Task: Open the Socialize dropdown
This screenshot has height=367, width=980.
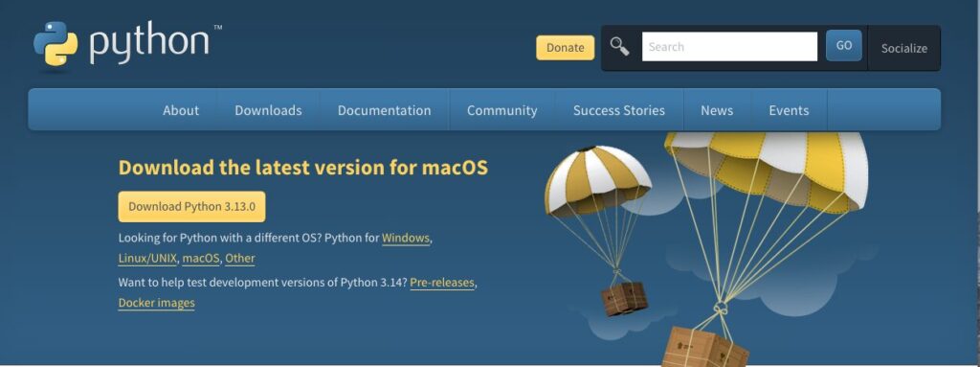Action: coord(903,48)
